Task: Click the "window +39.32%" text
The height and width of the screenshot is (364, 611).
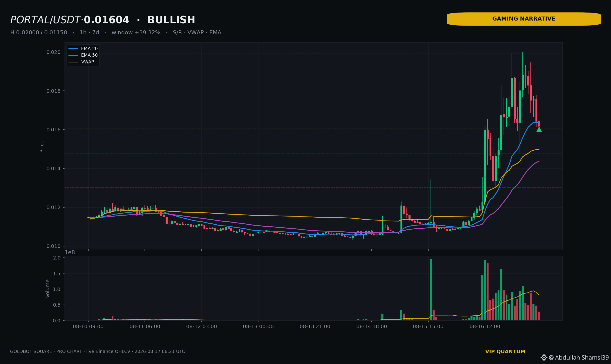Action: click(x=136, y=33)
